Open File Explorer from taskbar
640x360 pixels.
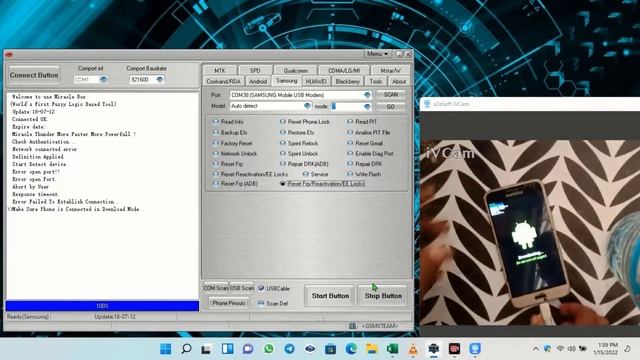pos(372,349)
